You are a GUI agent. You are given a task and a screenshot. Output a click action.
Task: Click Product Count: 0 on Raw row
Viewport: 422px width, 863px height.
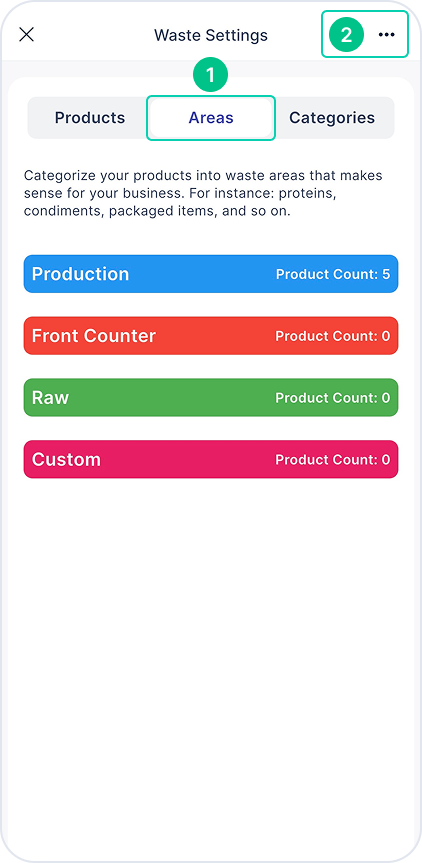(x=333, y=397)
